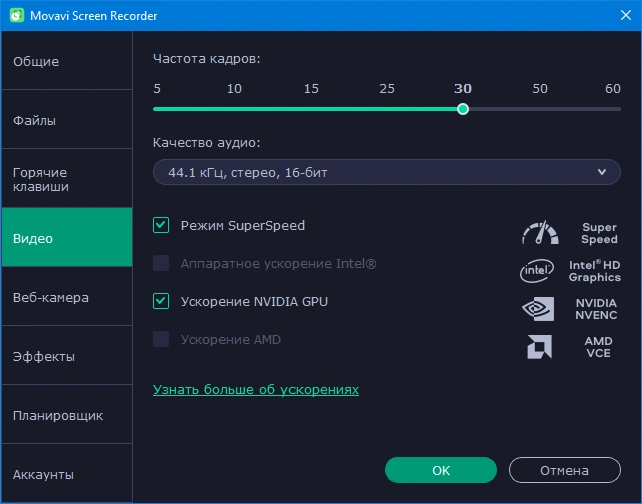Click the AMD logo icon
The image size is (642, 504).
(540, 347)
